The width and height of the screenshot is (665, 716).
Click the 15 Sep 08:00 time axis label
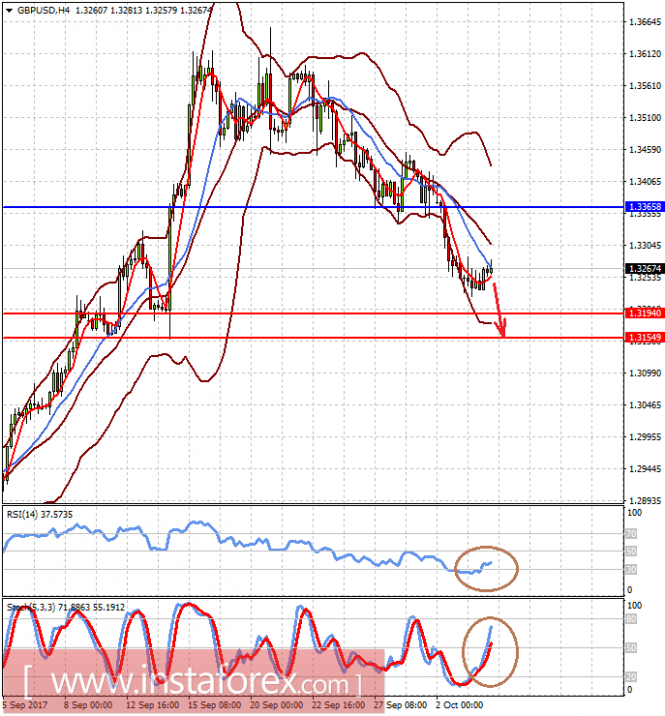pyautogui.click(x=214, y=705)
